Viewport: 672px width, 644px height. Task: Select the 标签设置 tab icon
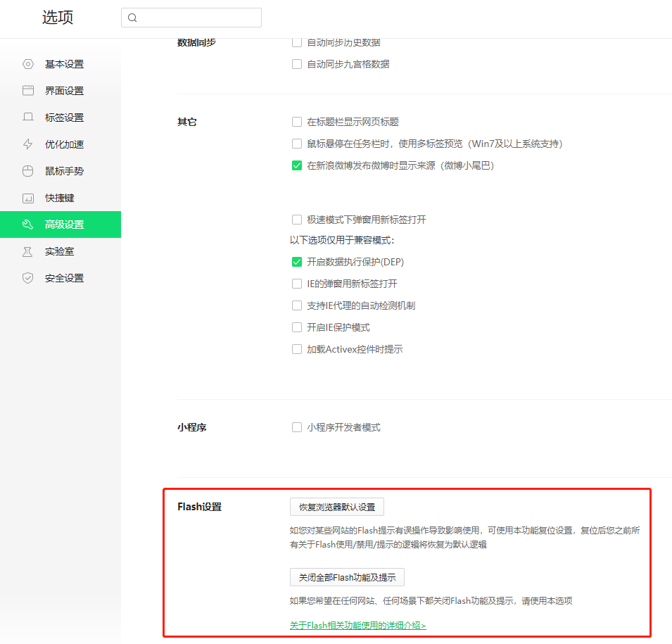pos(27,117)
